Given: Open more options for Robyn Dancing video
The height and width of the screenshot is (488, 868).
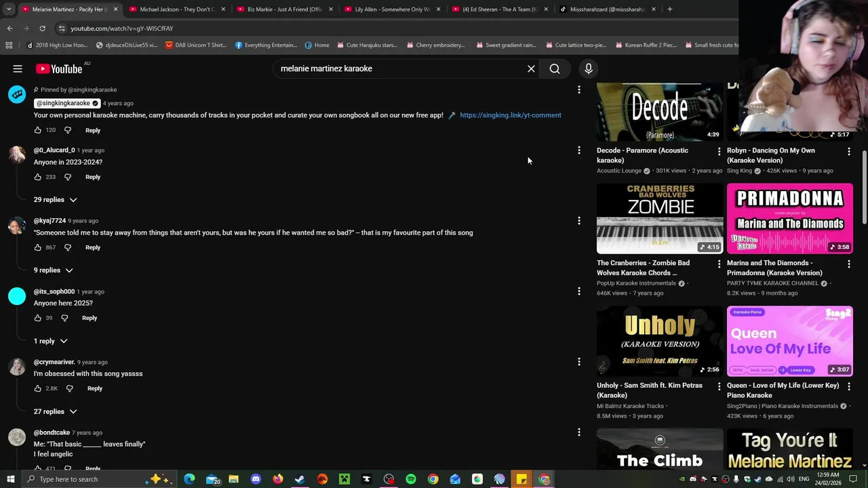Looking at the screenshot, I should coord(849,151).
